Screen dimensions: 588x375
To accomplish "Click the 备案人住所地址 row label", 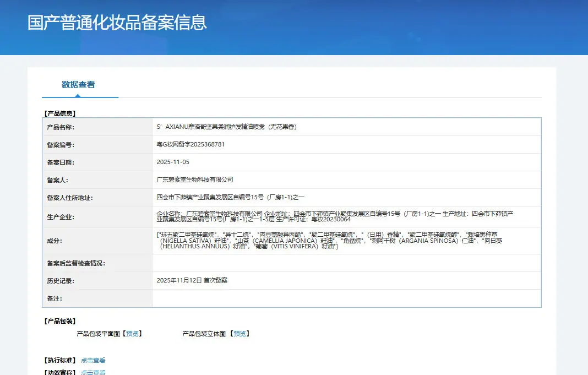I will 70,198.
